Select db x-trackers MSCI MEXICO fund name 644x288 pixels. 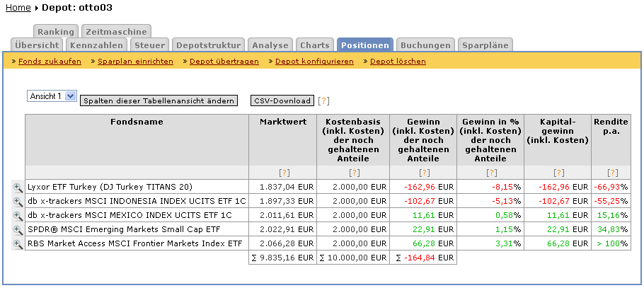point(130,215)
